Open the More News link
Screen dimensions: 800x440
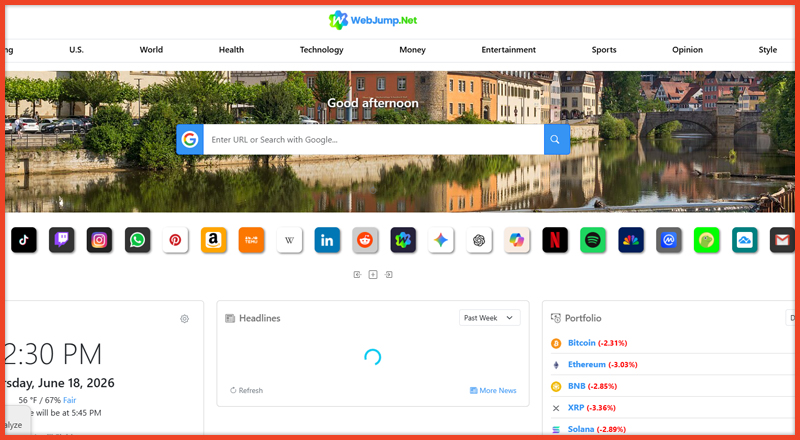[493, 390]
